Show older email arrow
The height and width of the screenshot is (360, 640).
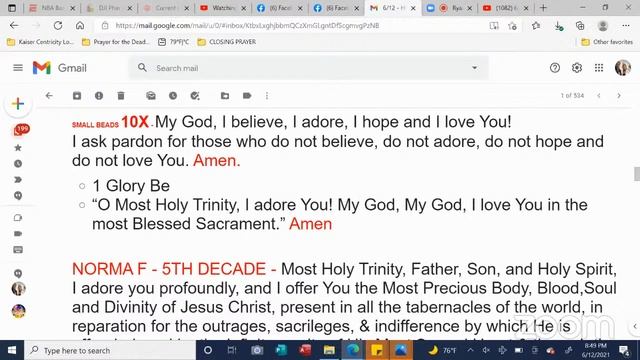click(x=619, y=96)
